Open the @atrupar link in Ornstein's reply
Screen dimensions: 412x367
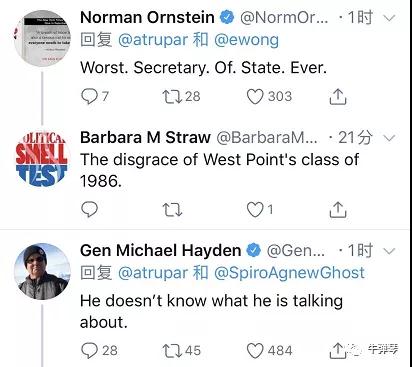tap(153, 40)
